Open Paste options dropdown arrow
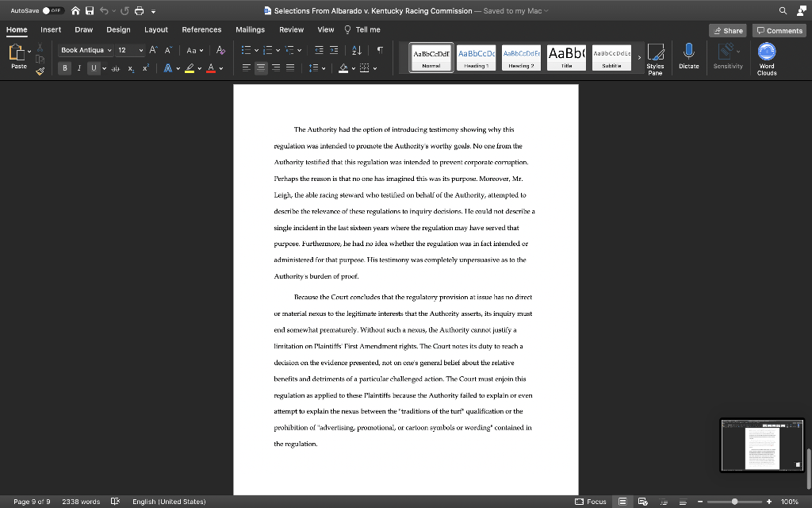This screenshot has height=508, width=812. pyautogui.click(x=29, y=52)
